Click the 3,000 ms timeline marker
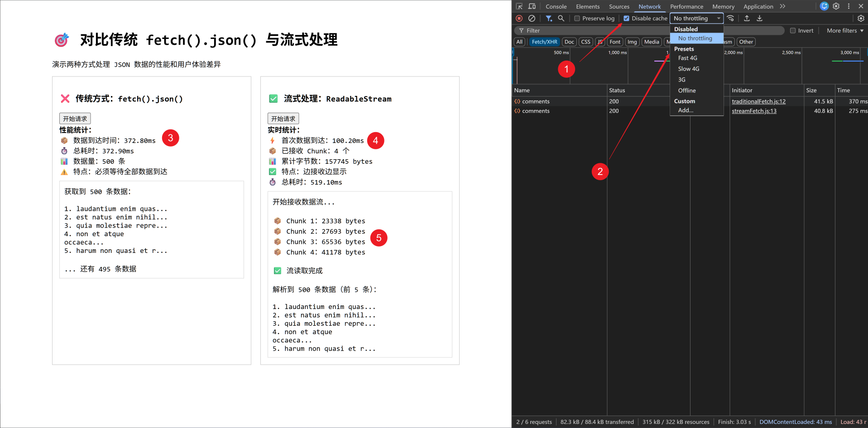 [849, 53]
